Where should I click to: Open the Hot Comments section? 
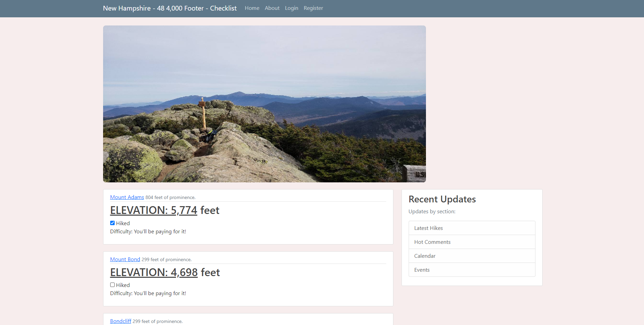click(432, 242)
